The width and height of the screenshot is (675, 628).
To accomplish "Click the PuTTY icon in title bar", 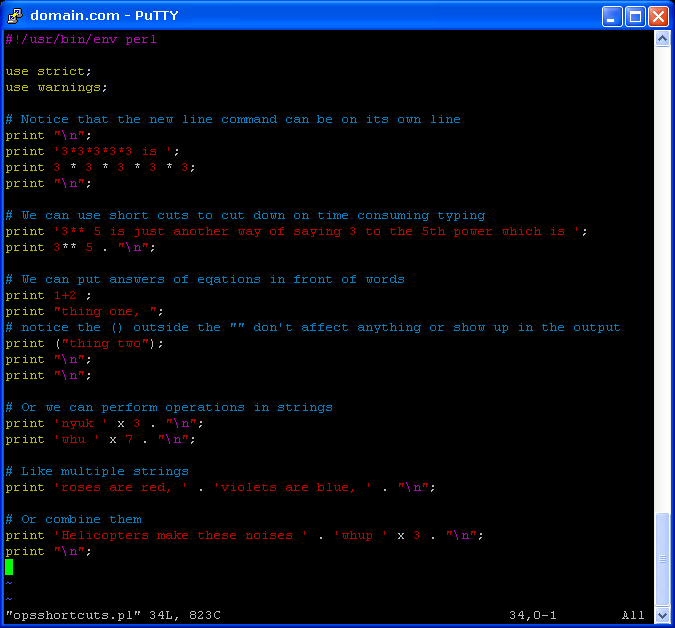I will tap(15, 15).
